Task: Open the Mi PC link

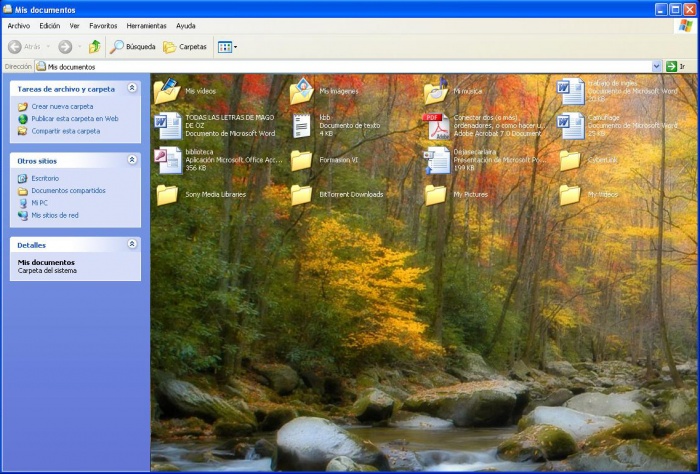Action: click(x=39, y=203)
